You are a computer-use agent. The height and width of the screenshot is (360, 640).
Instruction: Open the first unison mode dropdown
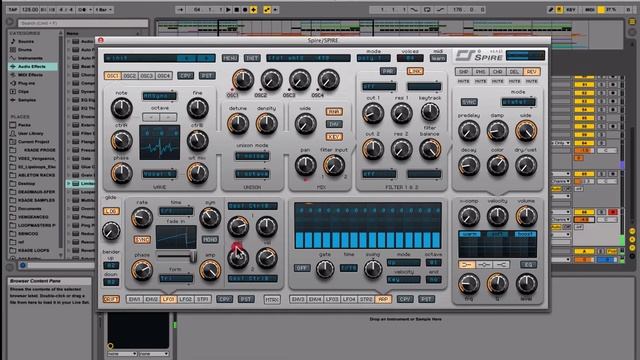point(252,156)
